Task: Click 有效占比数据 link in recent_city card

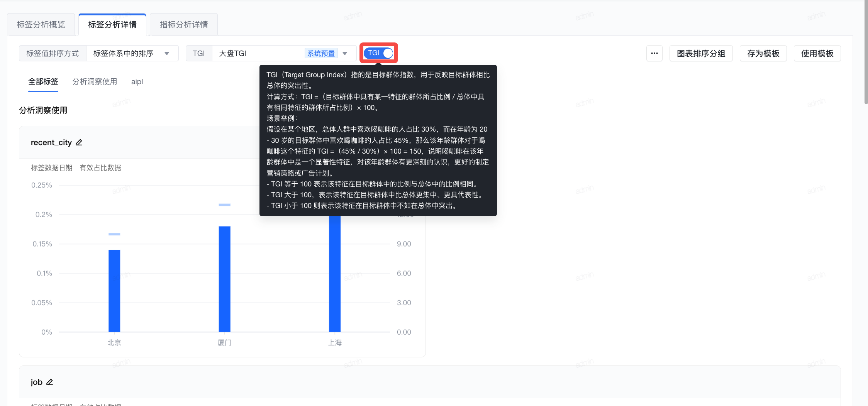Action: pyautogui.click(x=100, y=168)
